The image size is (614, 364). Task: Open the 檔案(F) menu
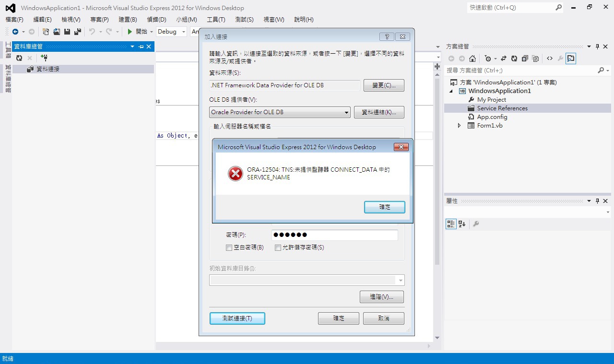tap(14, 20)
